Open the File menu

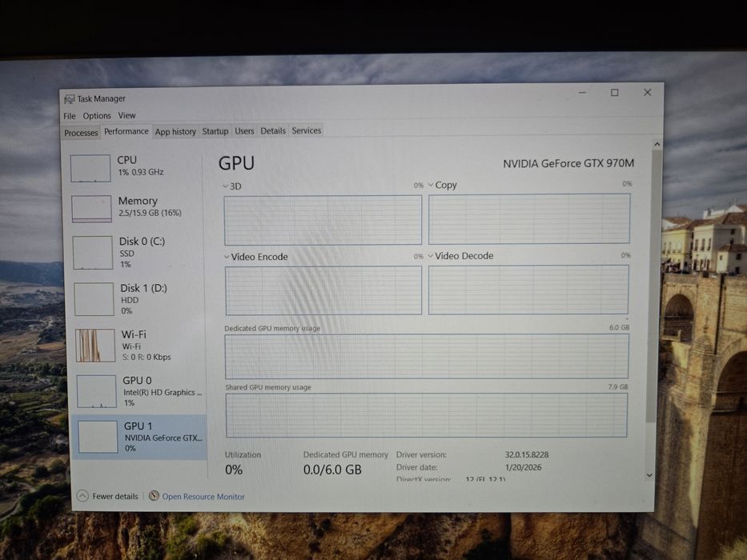click(70, 116)
